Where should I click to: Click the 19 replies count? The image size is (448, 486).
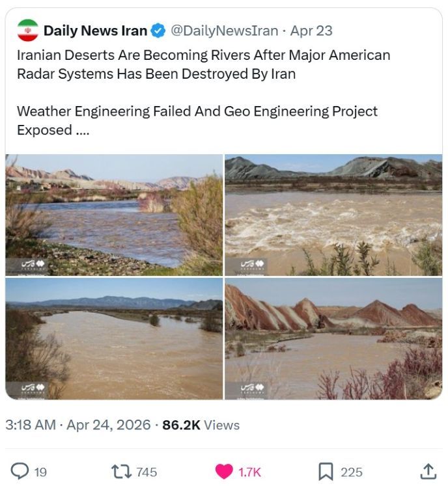pyautogui.click(x=40, y=472)
